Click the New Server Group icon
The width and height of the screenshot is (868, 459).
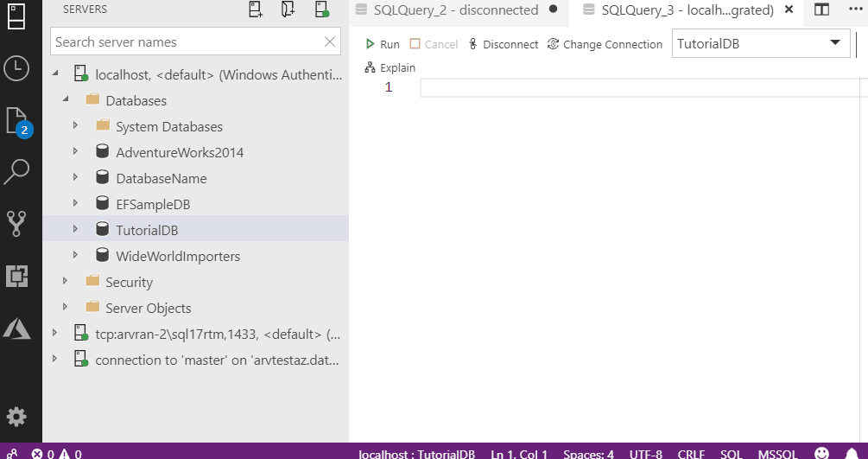pos(288,10)
